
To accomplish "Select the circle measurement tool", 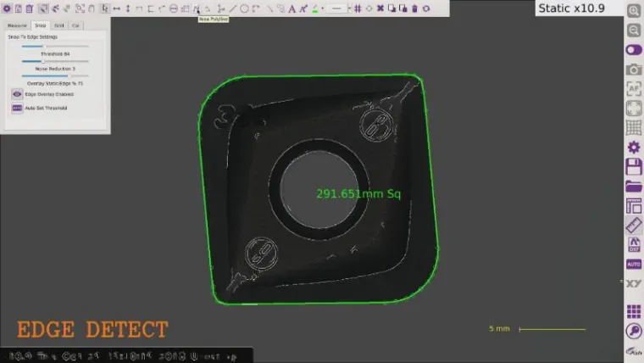I will coord(244,8).
